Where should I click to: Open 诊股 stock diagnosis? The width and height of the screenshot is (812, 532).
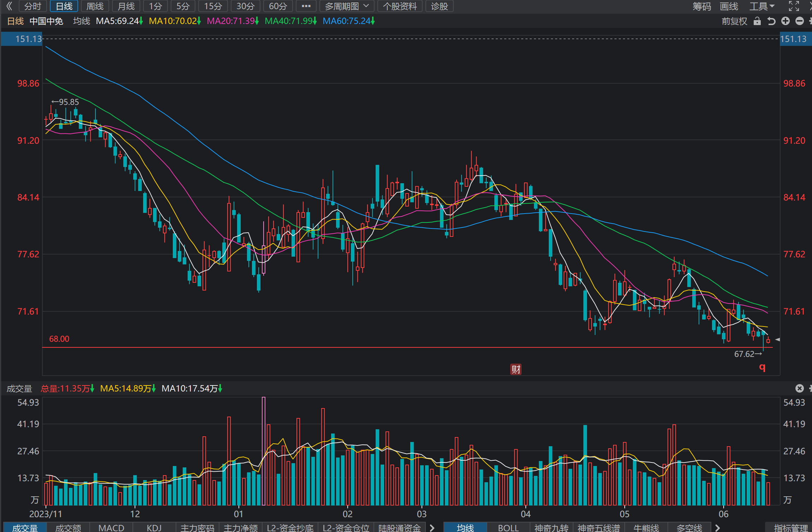click(x=440, y=6)
